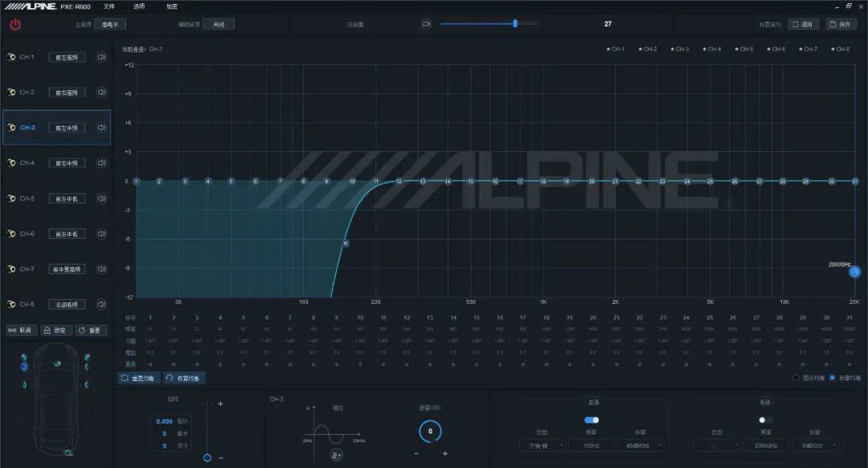Open the CH-7 speaker type selector

tap(67, 269)
